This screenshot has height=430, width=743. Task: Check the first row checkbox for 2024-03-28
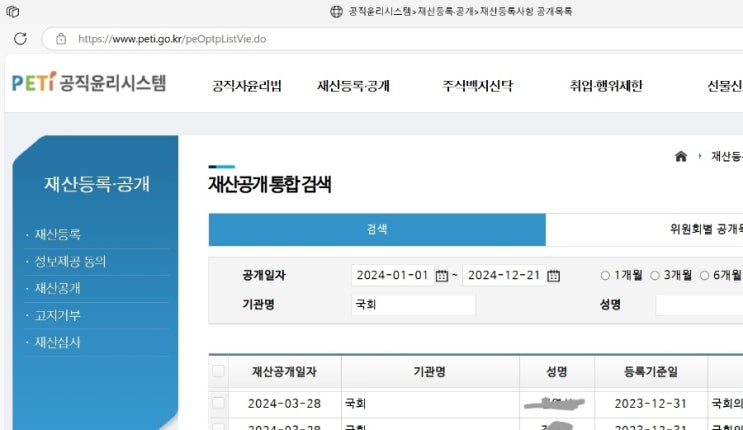point(218,403)
